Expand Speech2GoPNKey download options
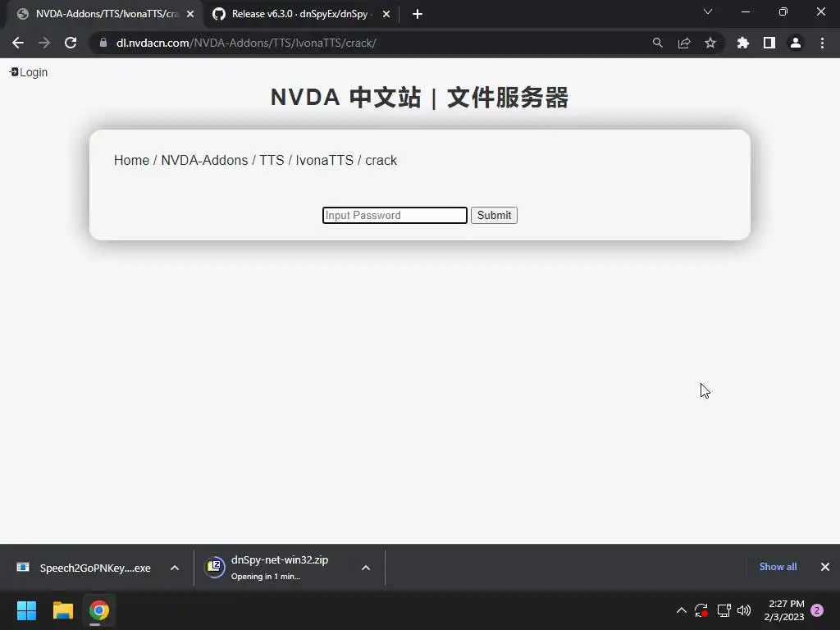Viewport: 840px width, 630px height. pos(175,568)
